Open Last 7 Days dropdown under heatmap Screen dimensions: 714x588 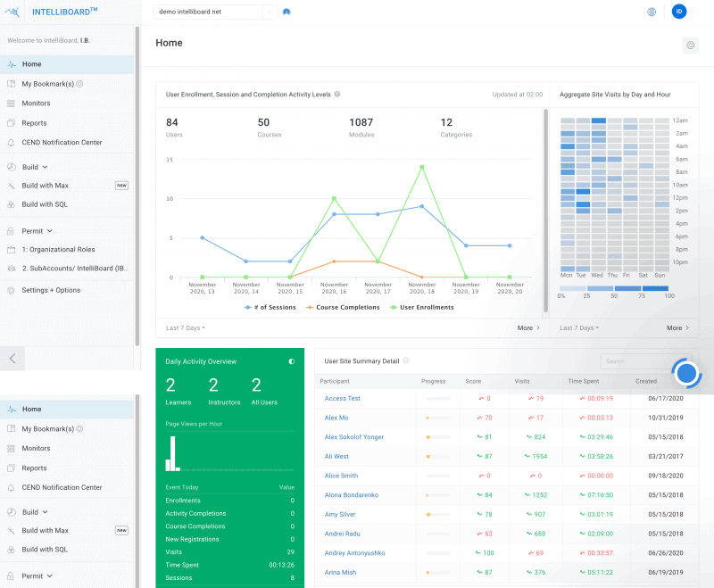[579, 327]
